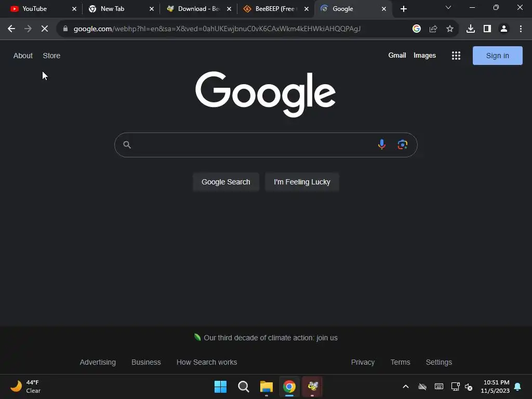Open the Windows Start menu

pyautogui.click(x=220, y=387)
